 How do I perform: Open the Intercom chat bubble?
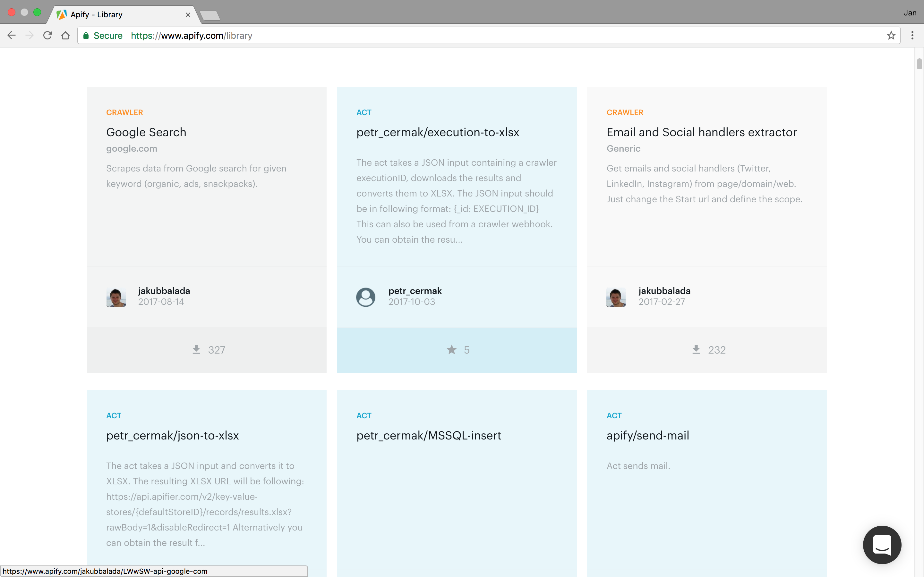click(x=882, y=545)
